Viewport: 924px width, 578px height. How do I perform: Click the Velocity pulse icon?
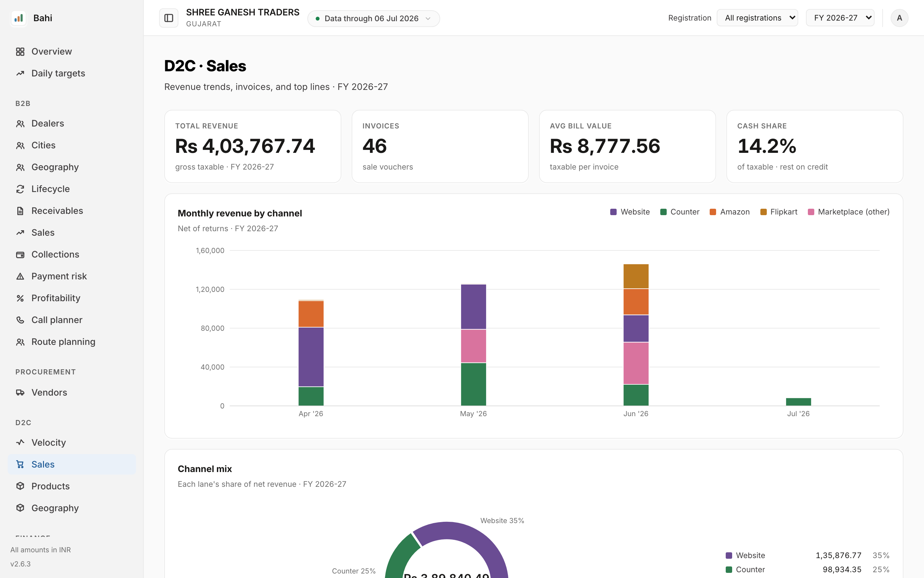[x=20, y=442]
